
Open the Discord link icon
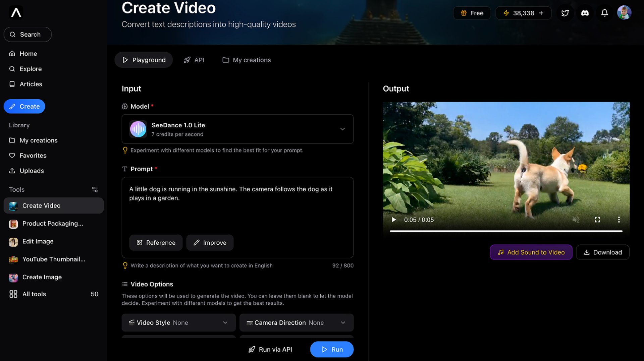[x=585, y=13]
